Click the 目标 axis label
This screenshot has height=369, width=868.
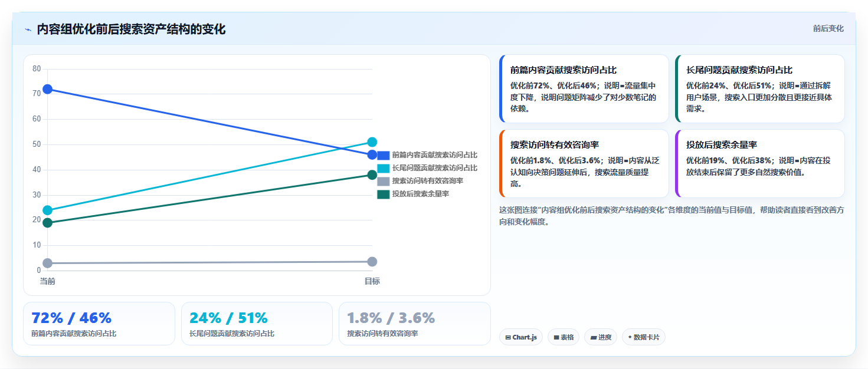372,281
